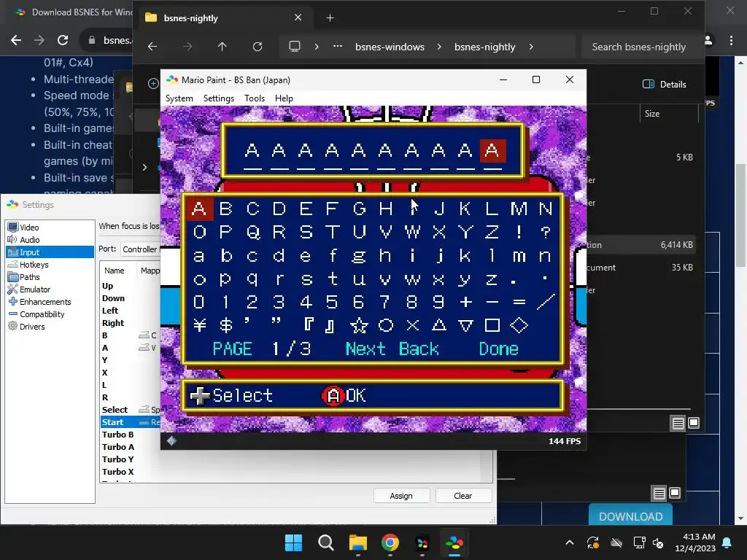This screenshot has width=747, height=560.
Task: Pick the diamond symbol character
Action: pos(519,326)
